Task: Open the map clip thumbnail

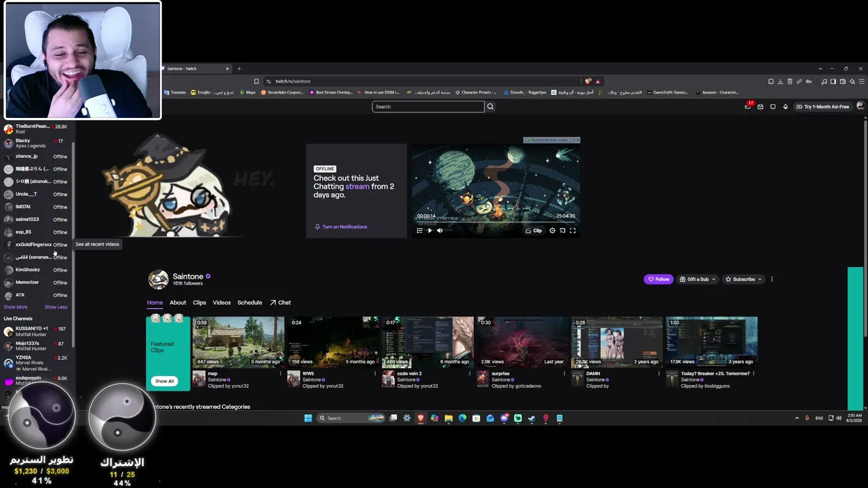Action: [x=238, y=342]
